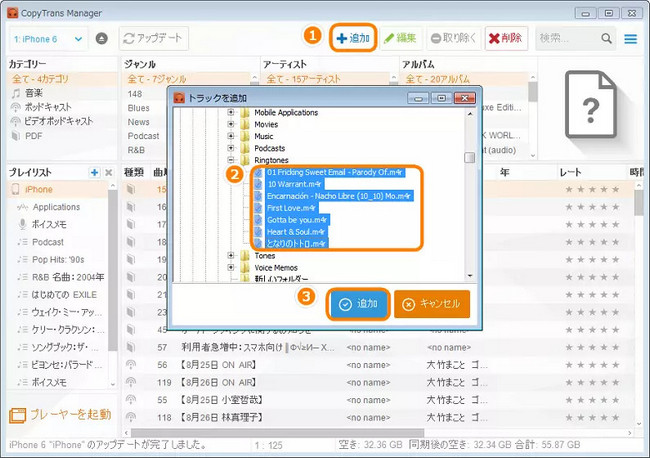Add a new playlist with plus icon
Viewport: 650px width, 458px height.
pyautogui.click(x=95, y=172)
